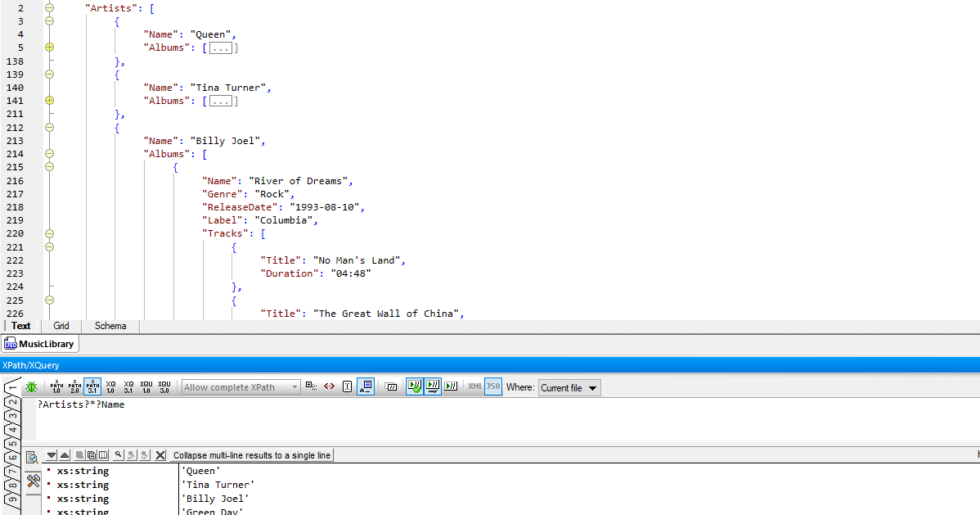The image size is (980, 515).
Task: Toggle the JSON evaluation mode button
Action: coord(492,387)
